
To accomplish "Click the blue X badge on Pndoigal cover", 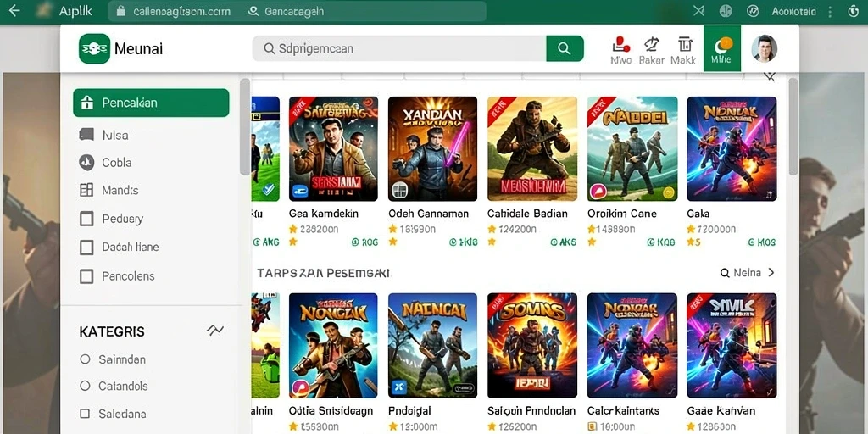I will coord(399,387).
